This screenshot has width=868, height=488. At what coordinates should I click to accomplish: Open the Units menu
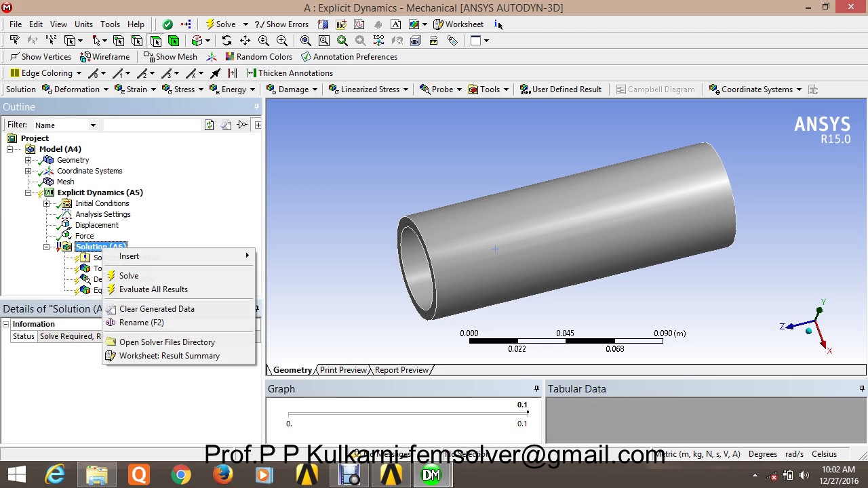pyautogui.click(x=83, y=24)
